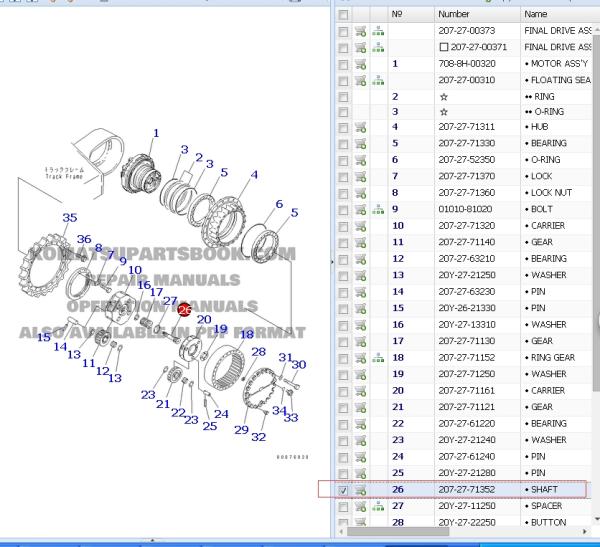Check the box for MOTOR ASS'Y row
600x547 pixels.
click(x=343, y=64)
